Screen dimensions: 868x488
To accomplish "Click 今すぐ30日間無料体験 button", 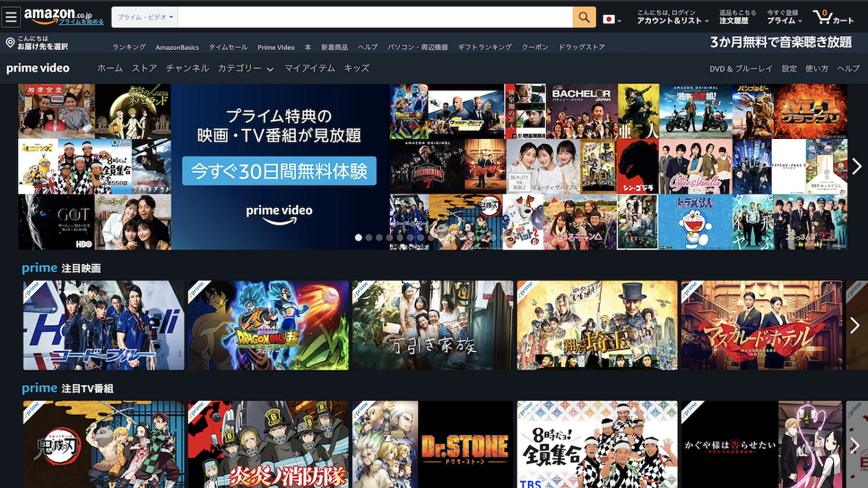I will (x=279, y=171).
